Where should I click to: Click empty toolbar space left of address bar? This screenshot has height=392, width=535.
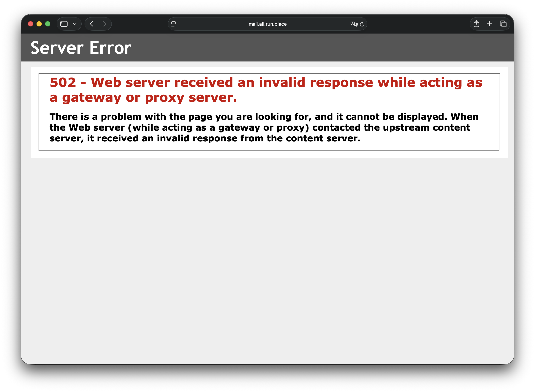[140, 24]
